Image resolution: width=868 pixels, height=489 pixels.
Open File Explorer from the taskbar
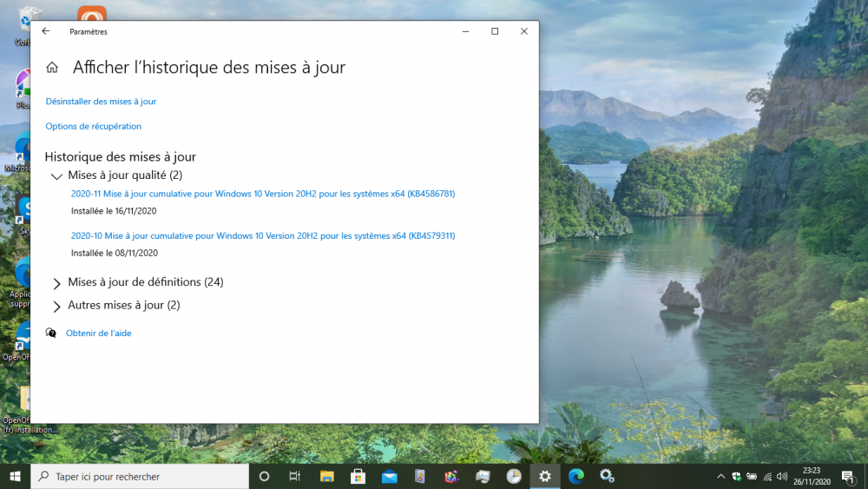326,476
